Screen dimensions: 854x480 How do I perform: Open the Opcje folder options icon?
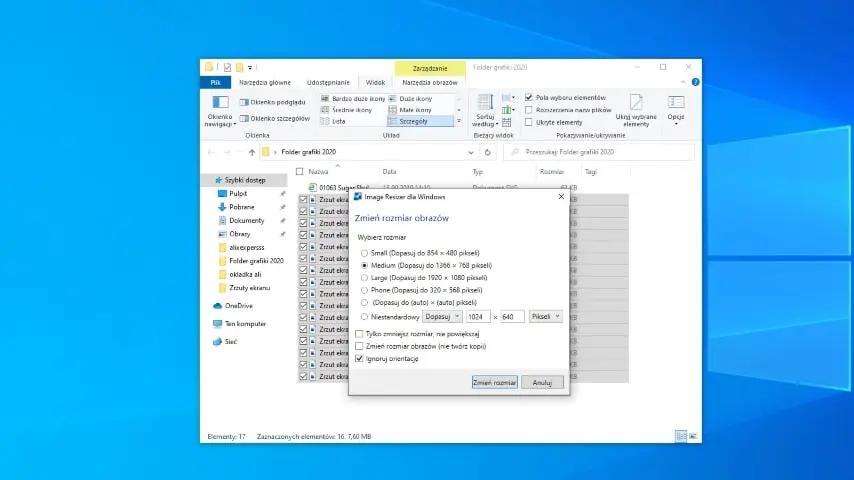pyautogui.click(x=676, y=102)
